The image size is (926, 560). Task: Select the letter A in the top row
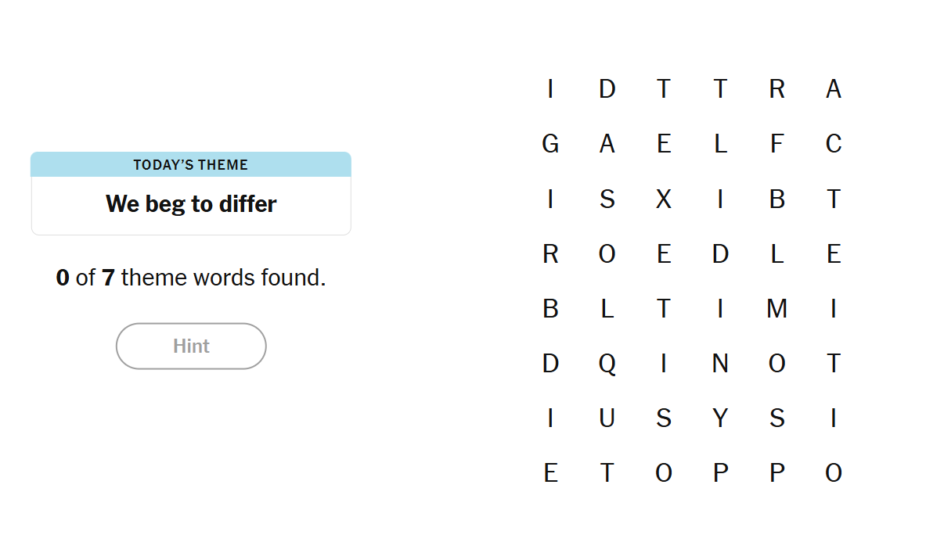pos(834,89)
